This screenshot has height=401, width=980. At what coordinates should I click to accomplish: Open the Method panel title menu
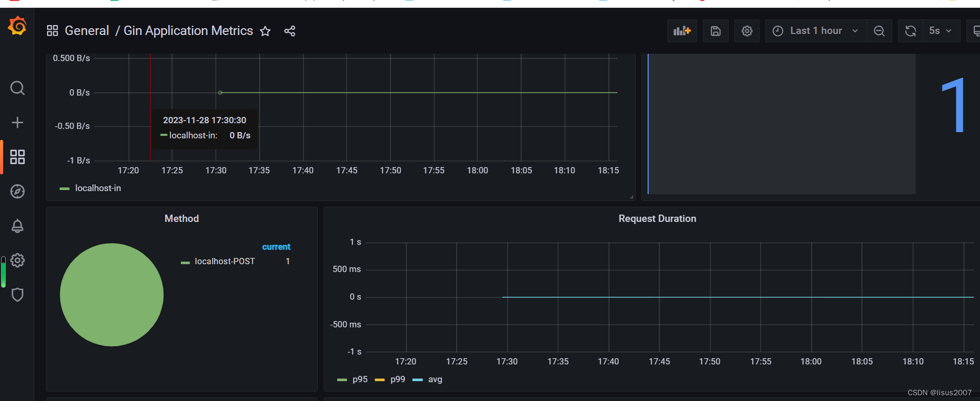(x=181, y=218)
